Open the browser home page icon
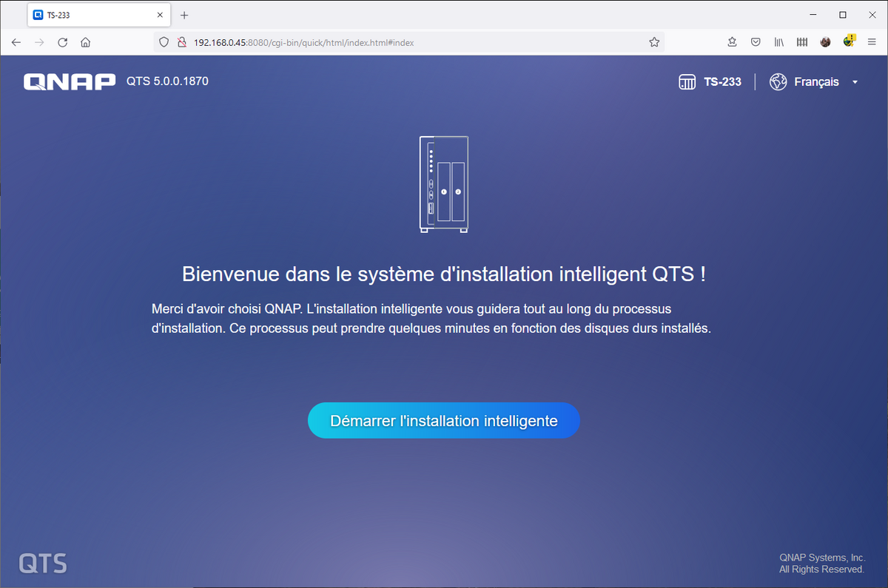 (86, 42)
